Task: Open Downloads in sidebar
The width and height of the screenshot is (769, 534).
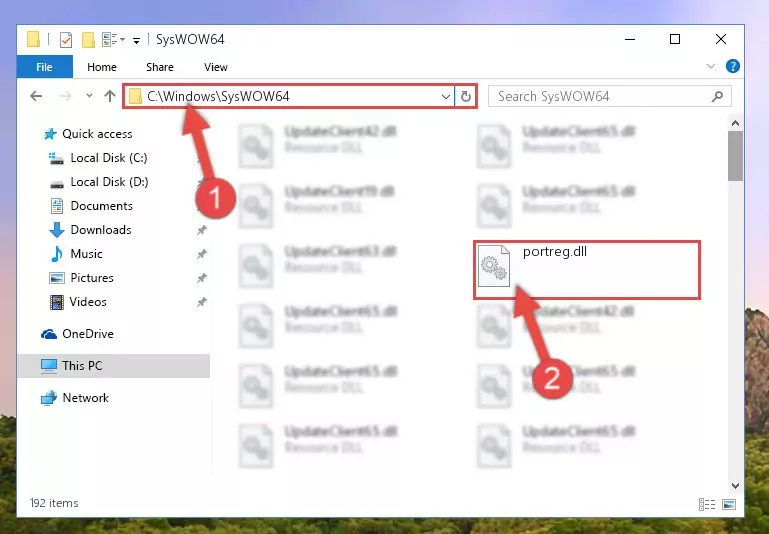Action: 90,230
